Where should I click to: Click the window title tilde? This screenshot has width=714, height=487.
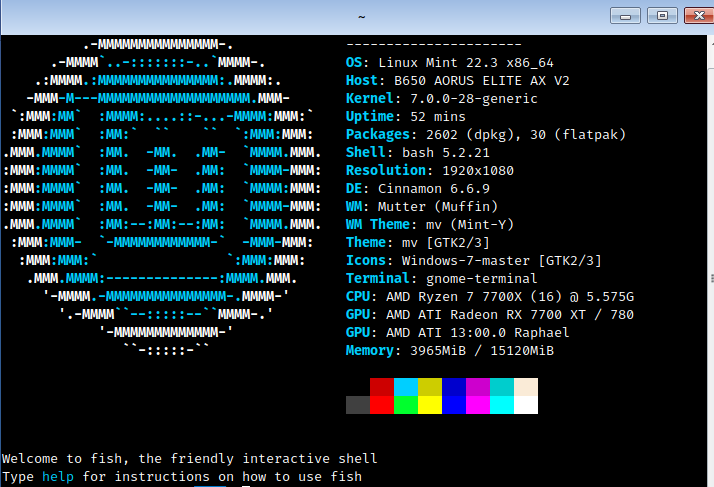(362, 17)
